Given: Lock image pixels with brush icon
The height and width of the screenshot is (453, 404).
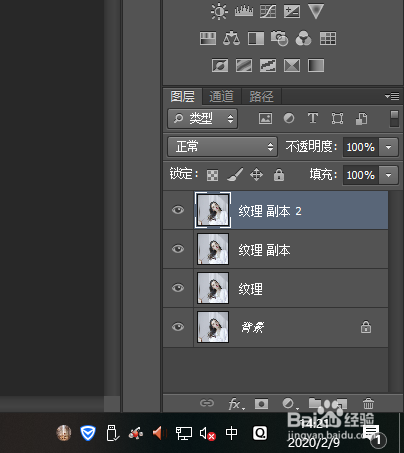Looking at the screenshot, I should pyautogui.click(x=235, y=175).
